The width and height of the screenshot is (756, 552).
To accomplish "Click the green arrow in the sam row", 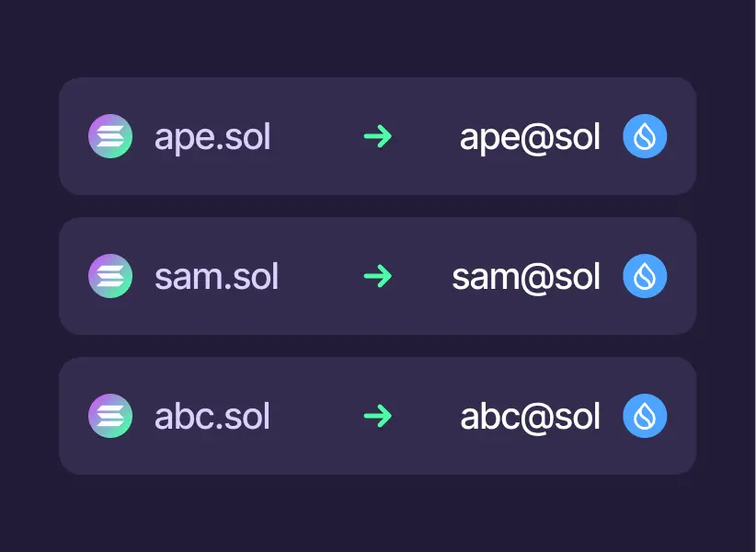I will (378, 276).
